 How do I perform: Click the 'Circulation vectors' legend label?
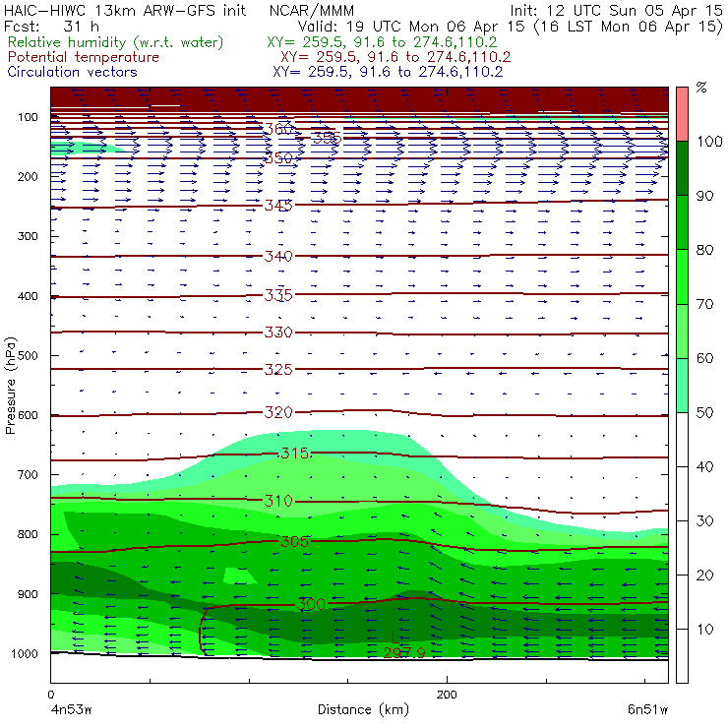(72, 72)
